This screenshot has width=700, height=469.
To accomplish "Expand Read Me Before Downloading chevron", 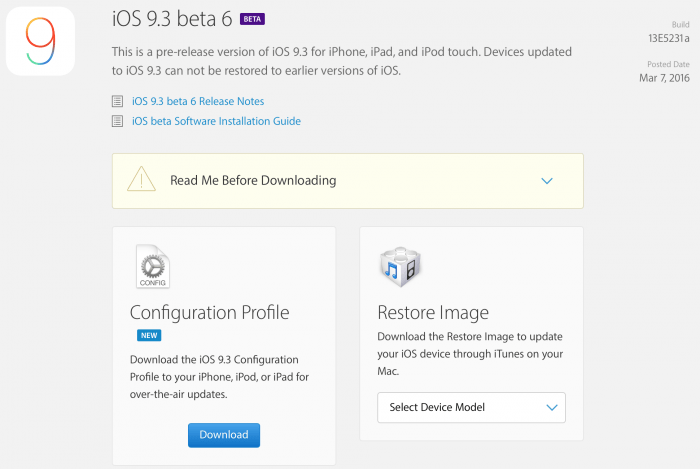I will click(x=547, y=181).
